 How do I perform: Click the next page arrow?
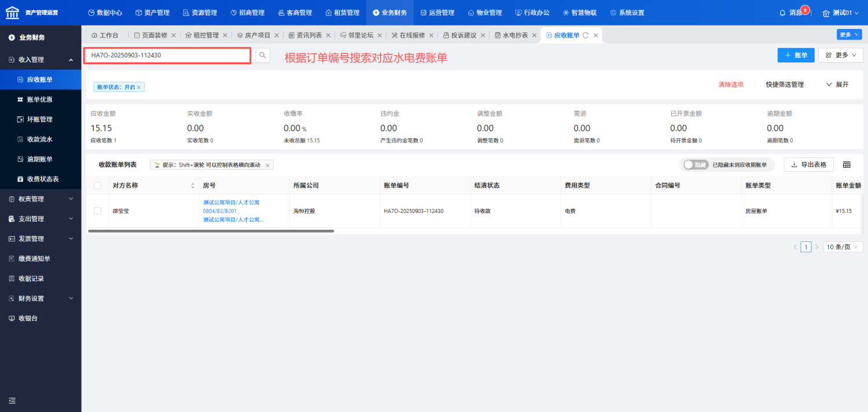click(817, 247)
